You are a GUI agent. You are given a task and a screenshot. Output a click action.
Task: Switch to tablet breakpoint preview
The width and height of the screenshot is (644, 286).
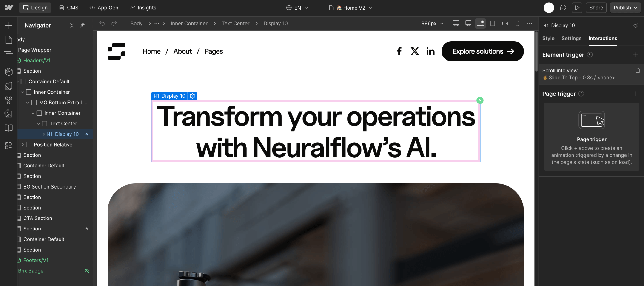493,23
